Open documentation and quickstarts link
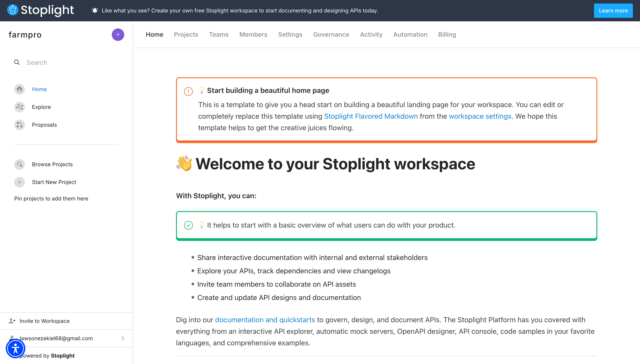Image resolution: width=640 pixels, height=364 pixels. point(265,320)
